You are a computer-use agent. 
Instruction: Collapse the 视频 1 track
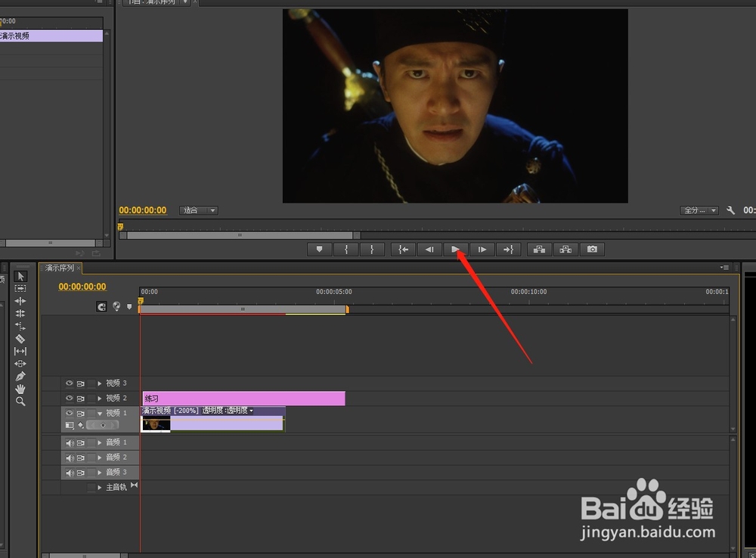(100, 414)
